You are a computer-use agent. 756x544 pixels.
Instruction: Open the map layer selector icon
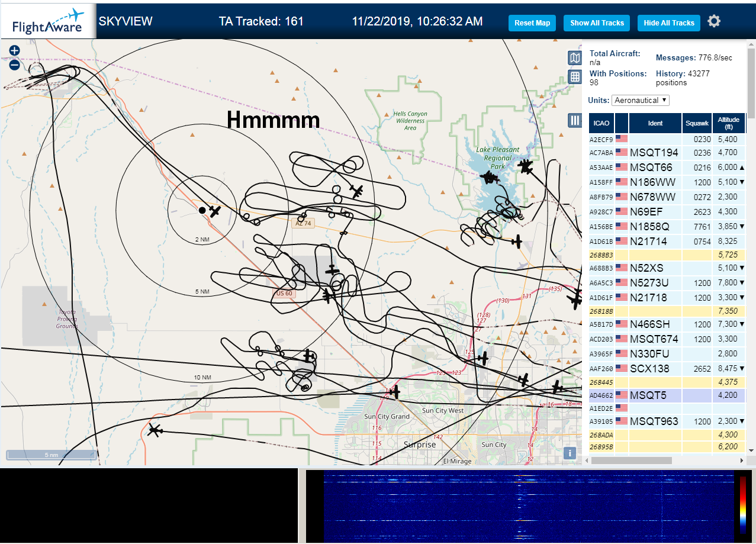[x=574, y=57]
